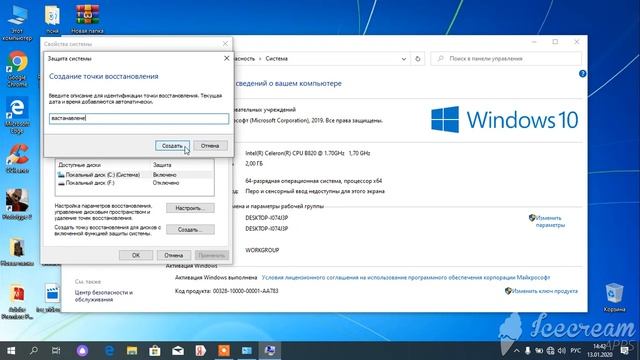Click the restore point description text field

[139, 118]
